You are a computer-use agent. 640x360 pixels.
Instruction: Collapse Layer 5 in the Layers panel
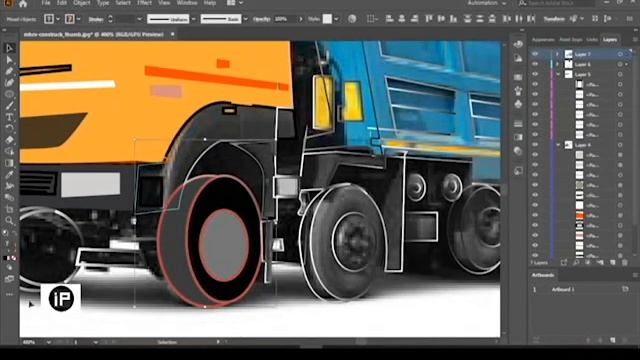(558, 74)
